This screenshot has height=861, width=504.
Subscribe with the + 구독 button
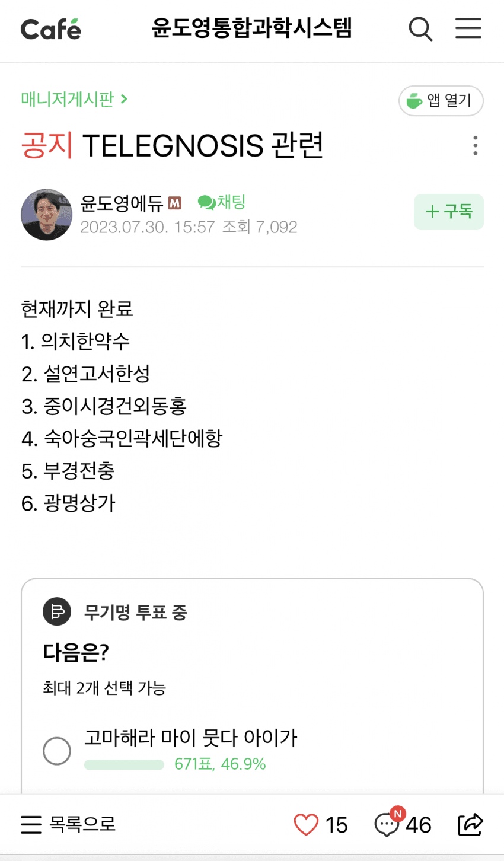click(448, 212)
